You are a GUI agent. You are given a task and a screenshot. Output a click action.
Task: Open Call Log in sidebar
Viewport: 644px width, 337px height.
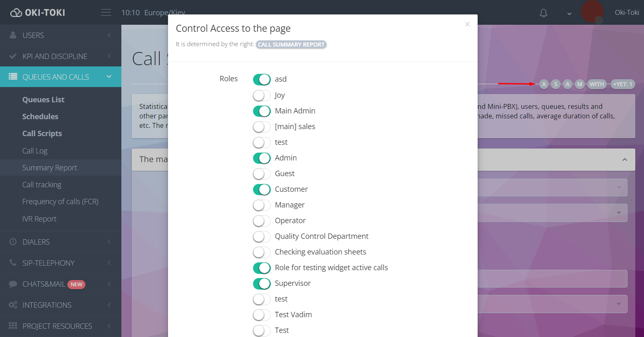pos(35,151)
